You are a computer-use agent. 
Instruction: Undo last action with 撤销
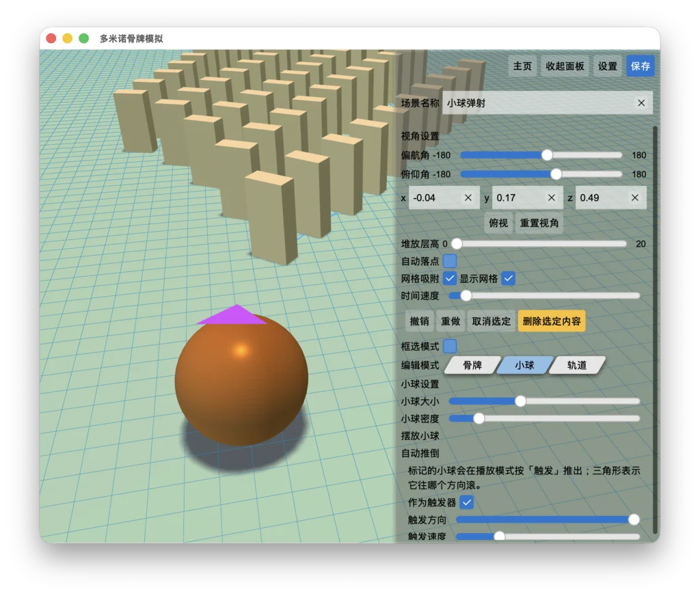419,321
